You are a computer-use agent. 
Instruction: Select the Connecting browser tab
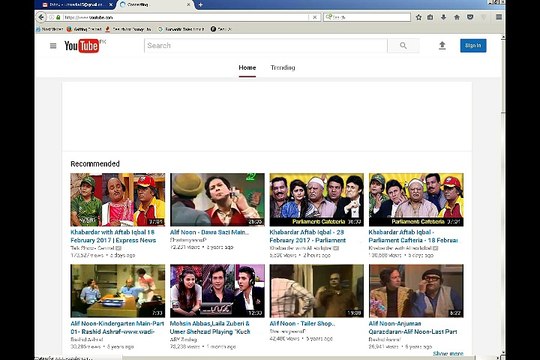pyautogui.click(x=155, y=5)
